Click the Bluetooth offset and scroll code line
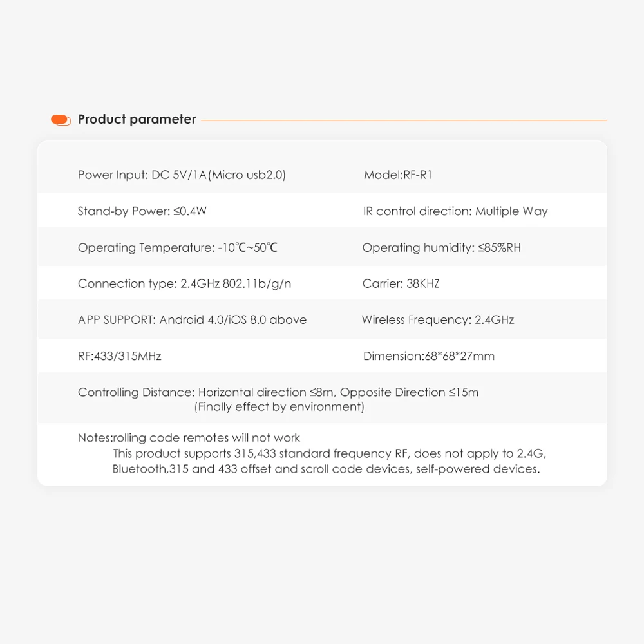Viewport: 644px width, 644px height. point(326,469)
